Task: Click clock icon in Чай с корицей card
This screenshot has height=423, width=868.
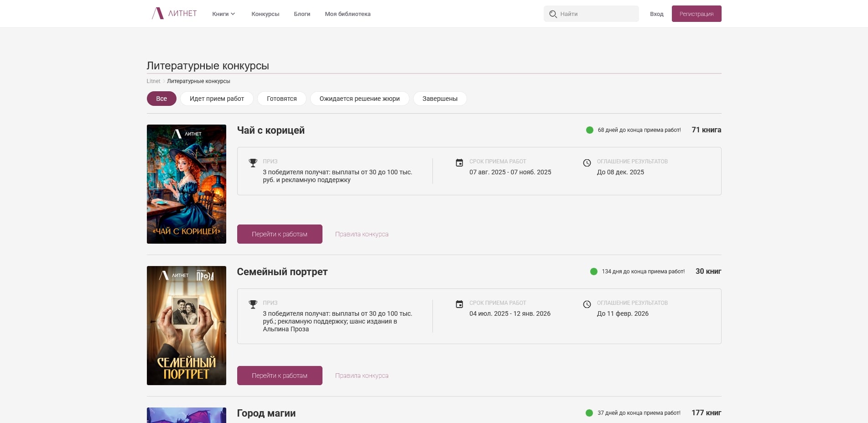Action: (x=587, y=163)
